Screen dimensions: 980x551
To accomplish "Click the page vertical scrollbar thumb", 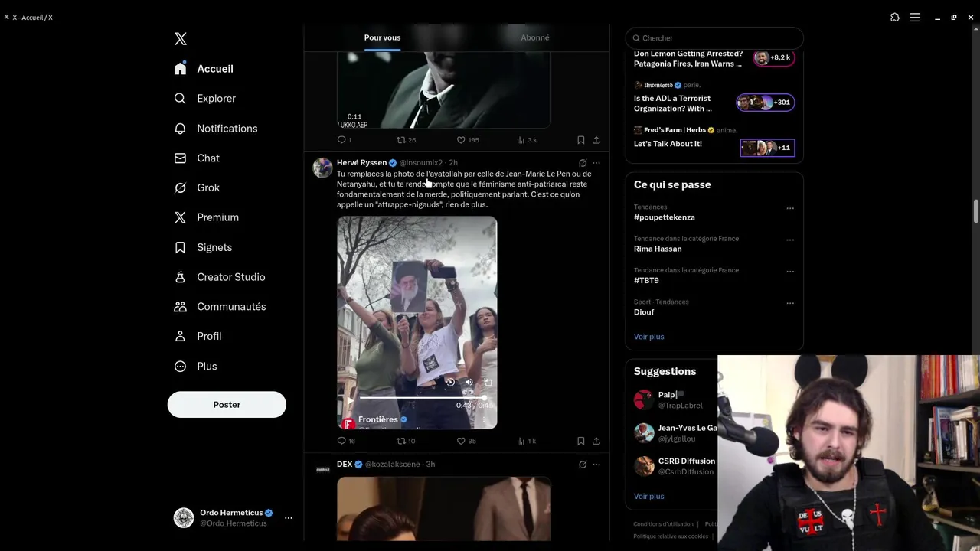I will 976,210.
